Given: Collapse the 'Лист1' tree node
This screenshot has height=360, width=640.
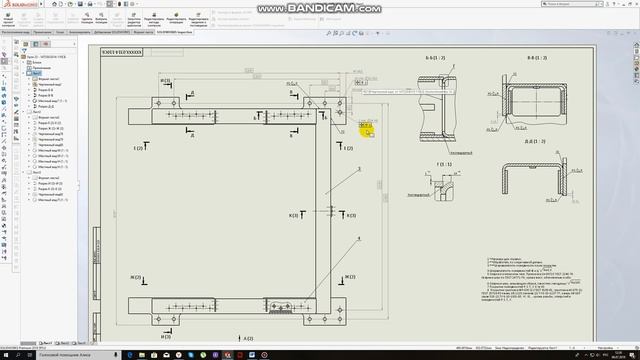Looking at the screenshot, I should point(24,73).
